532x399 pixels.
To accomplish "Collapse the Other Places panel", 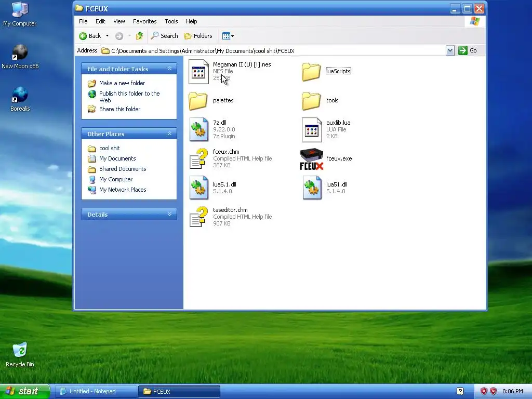I will coord(170,134).
